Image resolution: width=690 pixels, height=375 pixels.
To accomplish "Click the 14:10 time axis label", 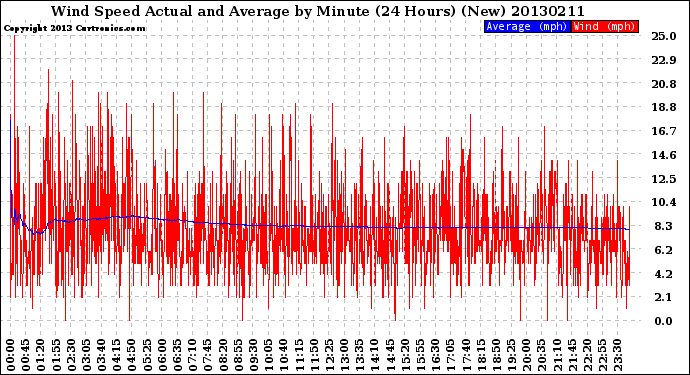I will coord(374,354).
